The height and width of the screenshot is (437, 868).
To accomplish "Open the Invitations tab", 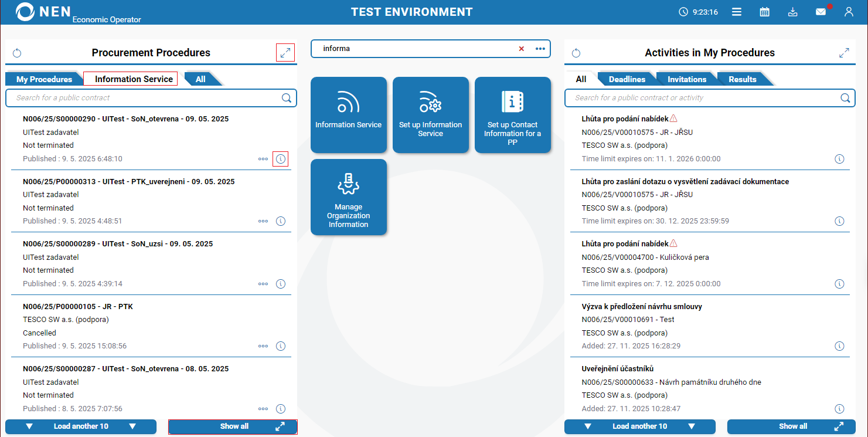I will (x=687, y=79).
